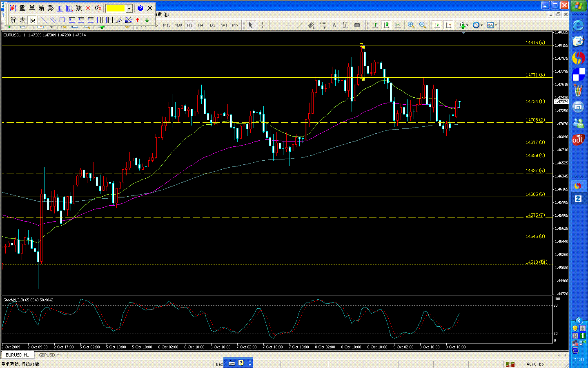Click the Windows Start flag button
Viewport: 588px width, 368px height.
tap(578, 6)
